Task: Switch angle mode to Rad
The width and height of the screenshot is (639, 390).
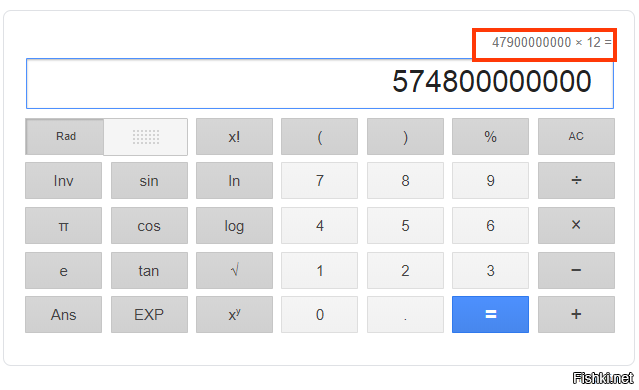Action: click(x=65, y=137)
